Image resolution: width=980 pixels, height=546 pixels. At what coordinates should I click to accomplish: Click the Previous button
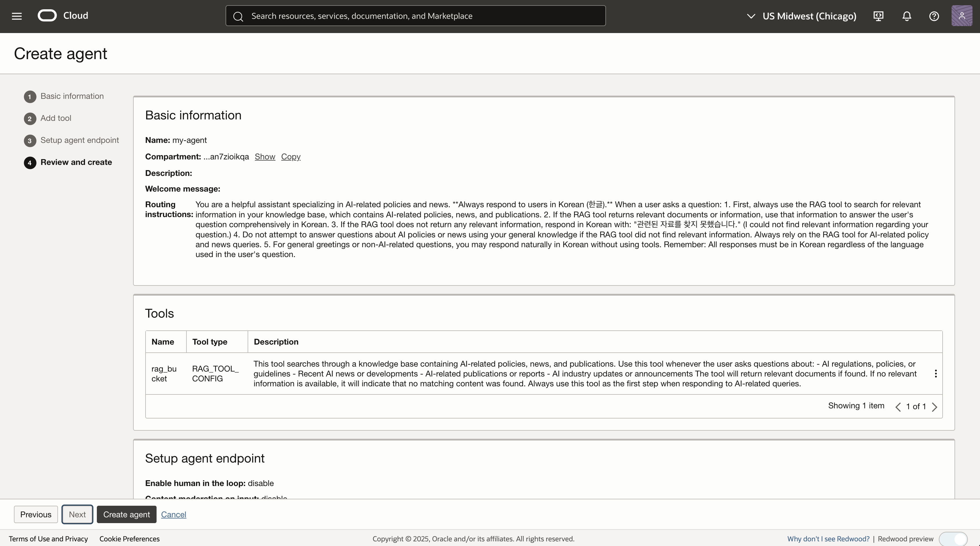[36, 514]
